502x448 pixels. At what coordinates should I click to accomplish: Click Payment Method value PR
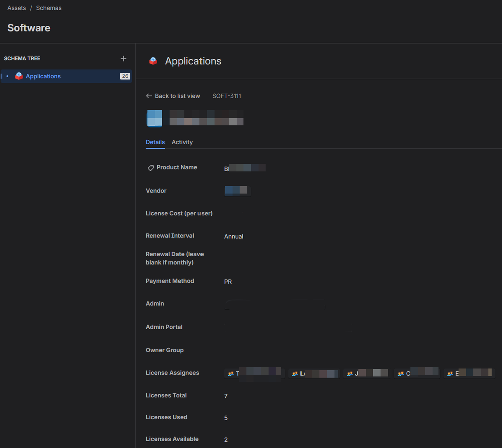click(x=228, y=282)
